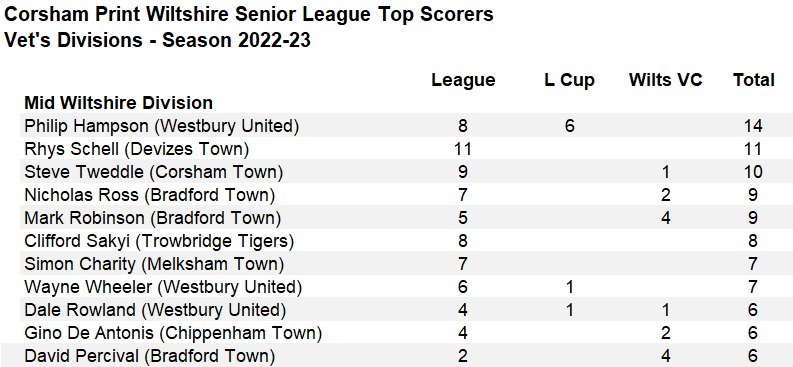The height and width of the screenshot is (367, 793).
Task: Select Gino De Antonis (Chippenham Town) name
Action: click(173, 333)
